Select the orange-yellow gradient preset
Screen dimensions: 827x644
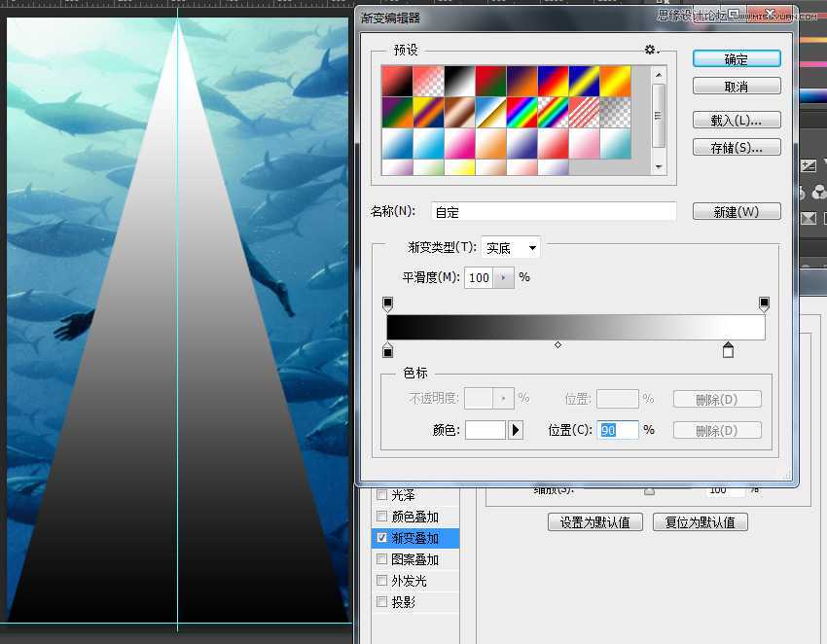(x=615, y=79)
